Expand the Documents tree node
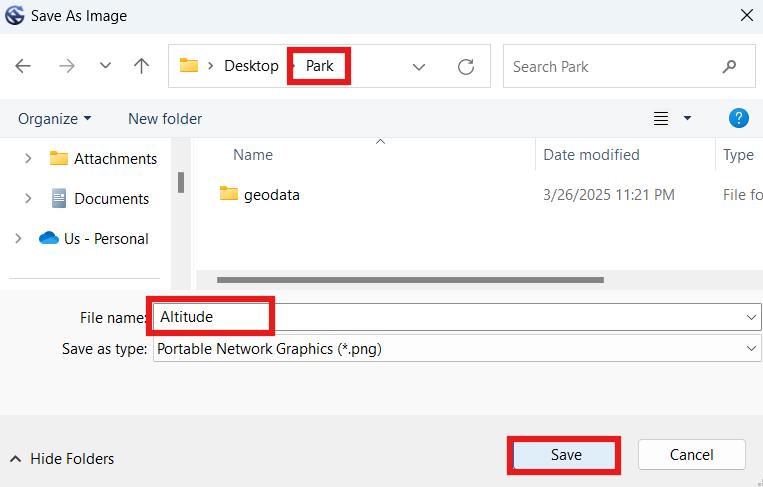 coord(28,198)
